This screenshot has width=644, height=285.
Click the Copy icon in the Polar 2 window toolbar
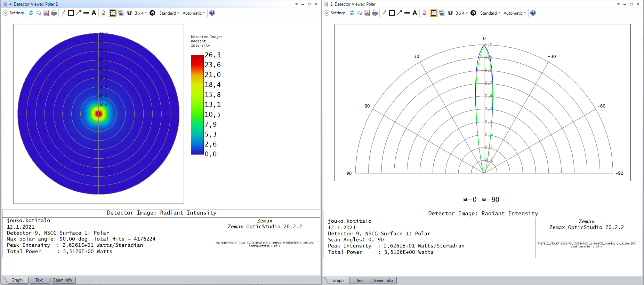(39, 13)
